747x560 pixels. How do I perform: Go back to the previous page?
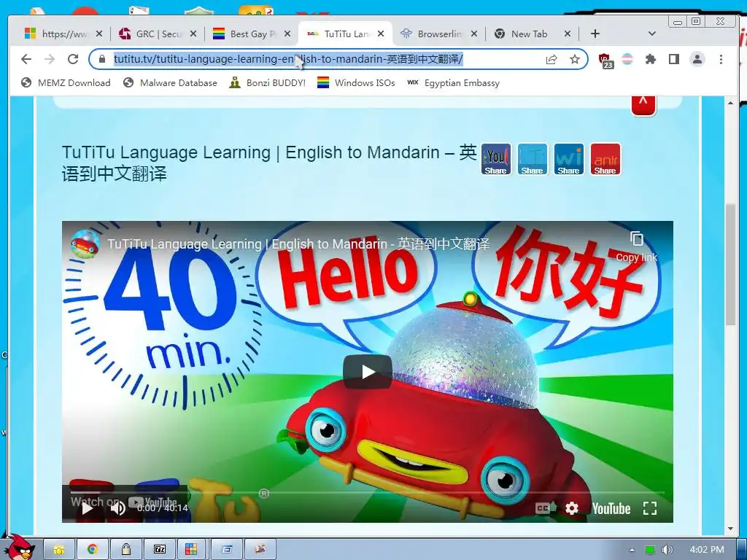tap(26, 59)
